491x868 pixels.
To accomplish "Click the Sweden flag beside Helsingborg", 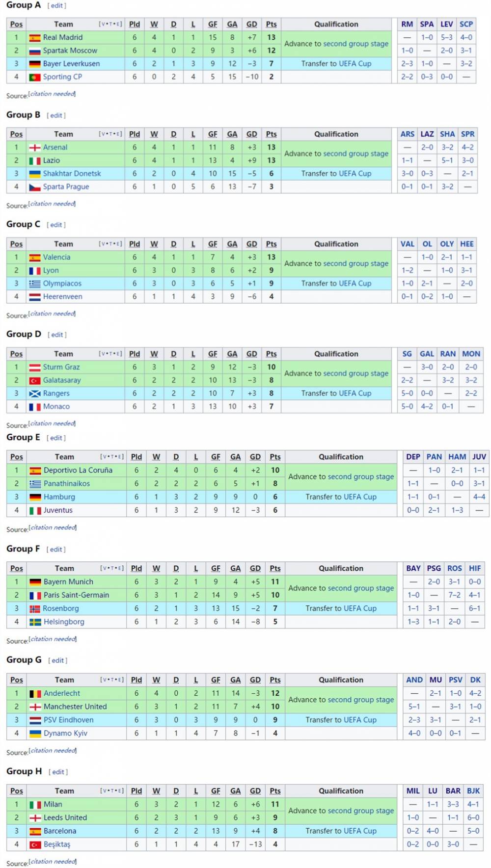I will click(x=35, y=622).
